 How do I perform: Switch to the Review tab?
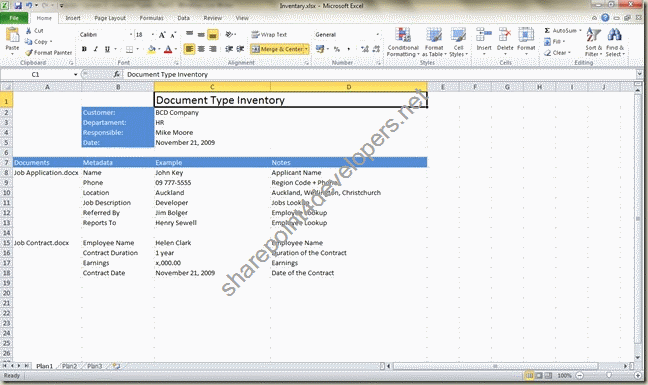click(212, 18)
